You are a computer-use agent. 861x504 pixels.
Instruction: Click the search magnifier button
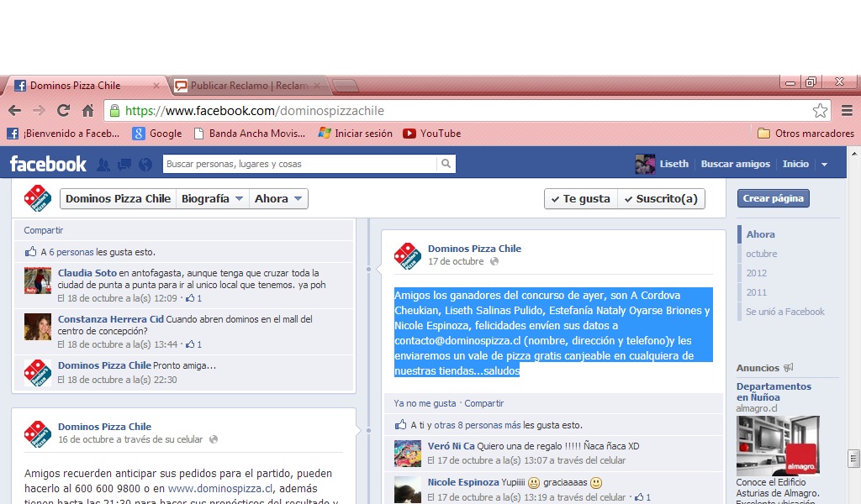(446, 164)
